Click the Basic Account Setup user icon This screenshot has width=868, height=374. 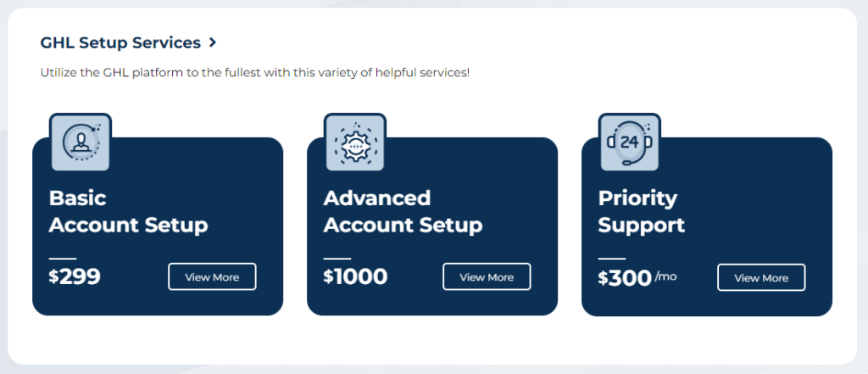click(81, 142)
